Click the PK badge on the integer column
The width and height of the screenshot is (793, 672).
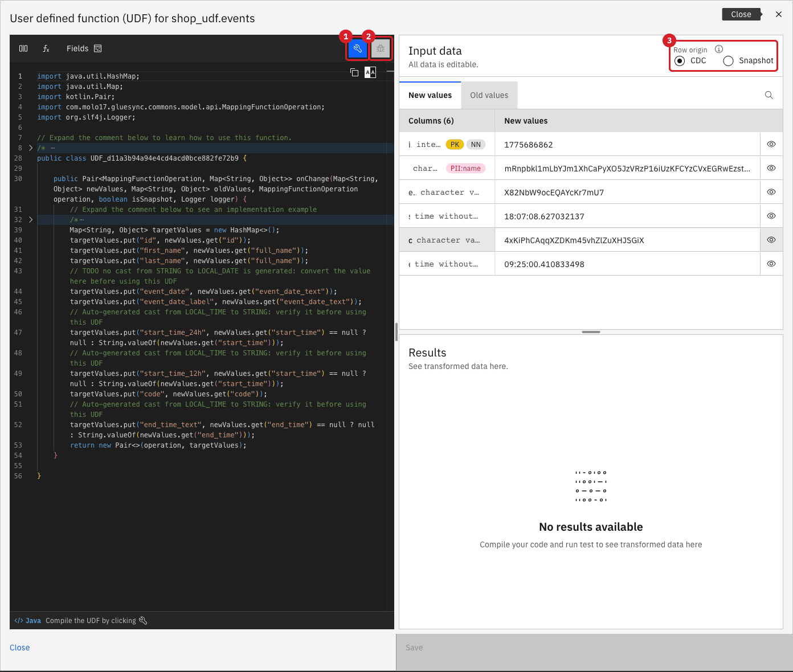[455, 145]
